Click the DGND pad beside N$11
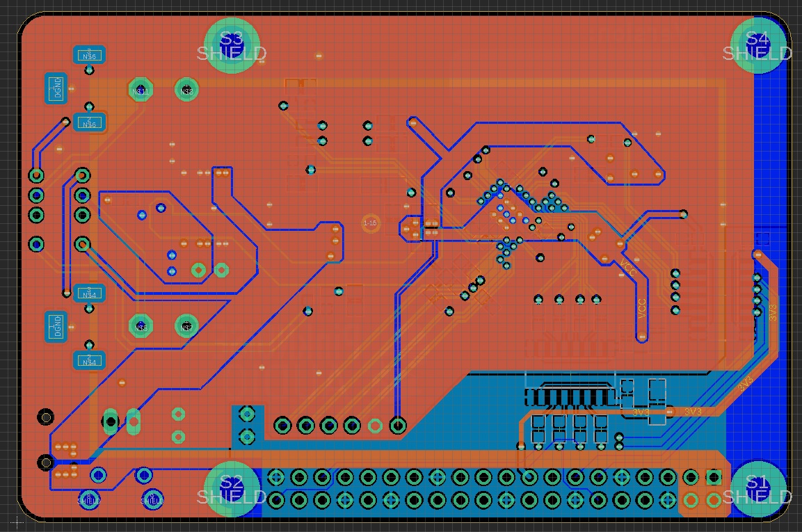This screenshot has width=802, height=532. pos(56,88)
